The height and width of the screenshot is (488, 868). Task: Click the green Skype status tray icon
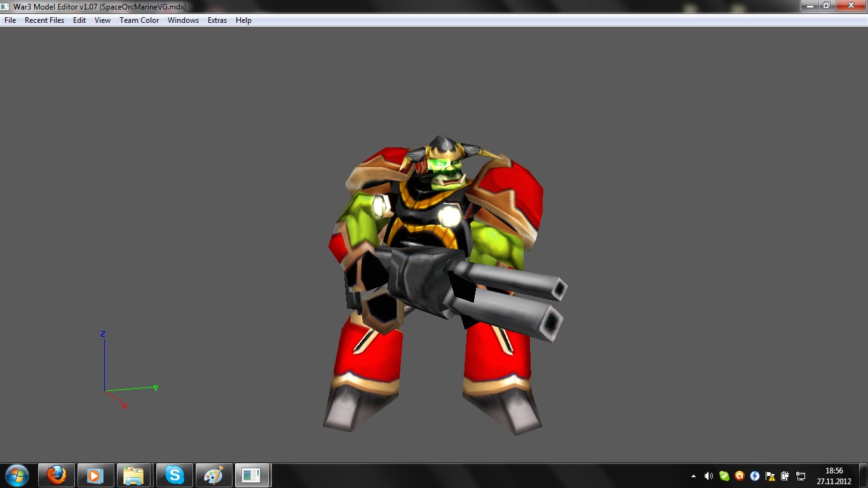click(724, 476)
